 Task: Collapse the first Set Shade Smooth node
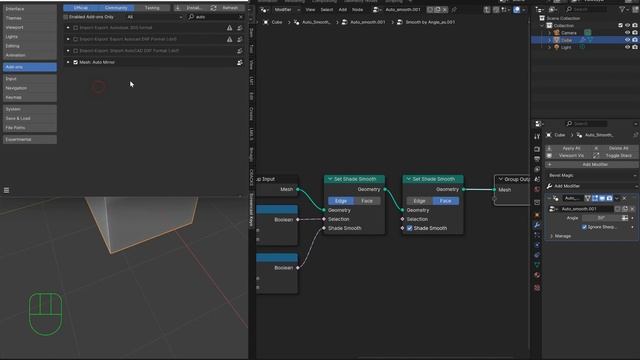click(330, 179)
